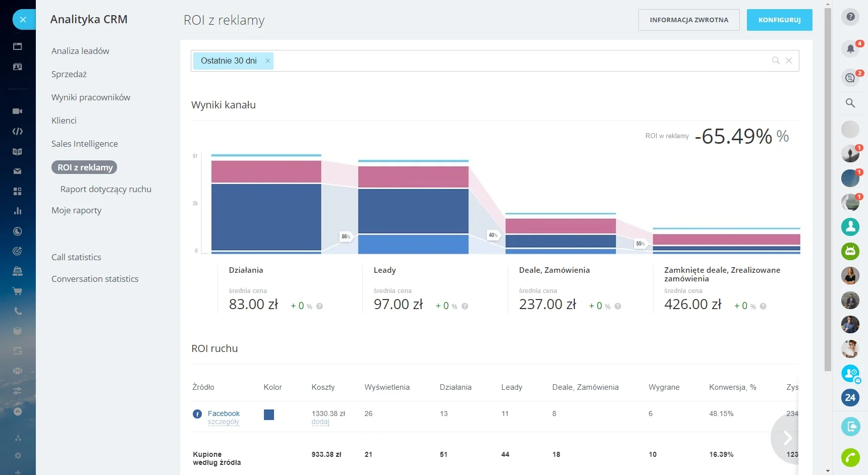
Task: Open the help question mark icon
Action: (850, 17)
